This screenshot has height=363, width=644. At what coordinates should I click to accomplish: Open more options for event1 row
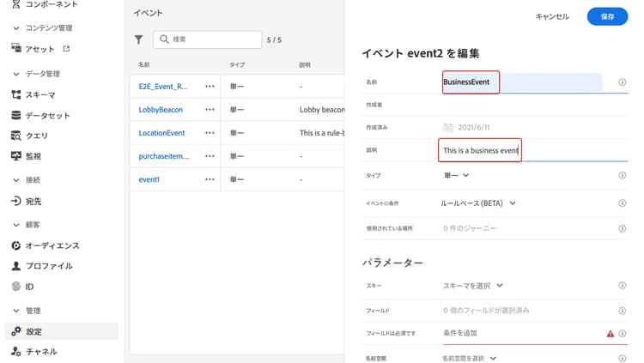pos(210,179)
